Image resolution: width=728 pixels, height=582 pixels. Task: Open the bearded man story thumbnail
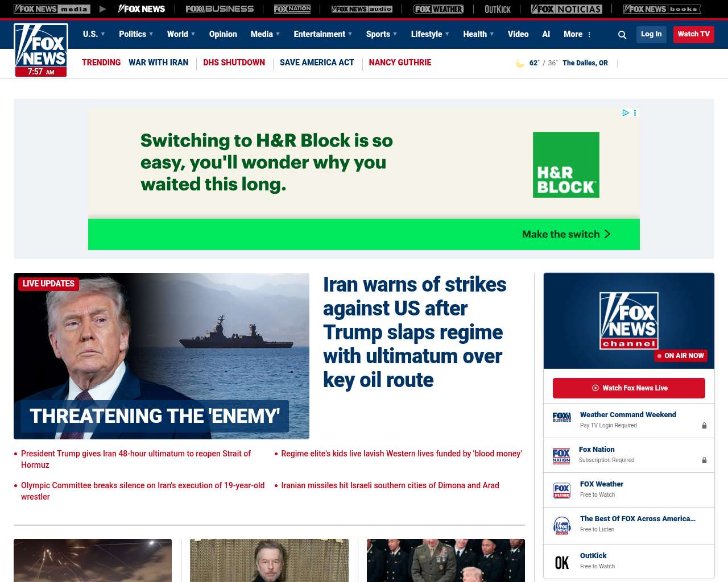click(x=269, y=560)
